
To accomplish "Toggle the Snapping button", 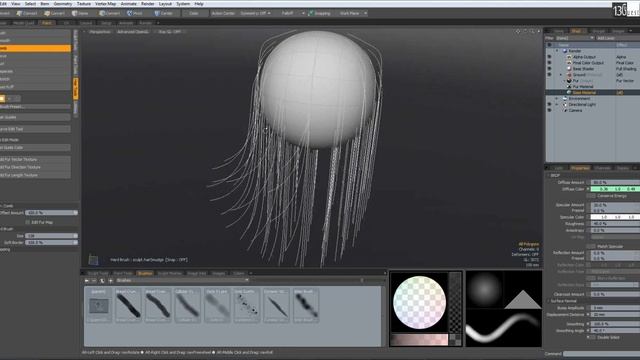I will tap(320, 13).
